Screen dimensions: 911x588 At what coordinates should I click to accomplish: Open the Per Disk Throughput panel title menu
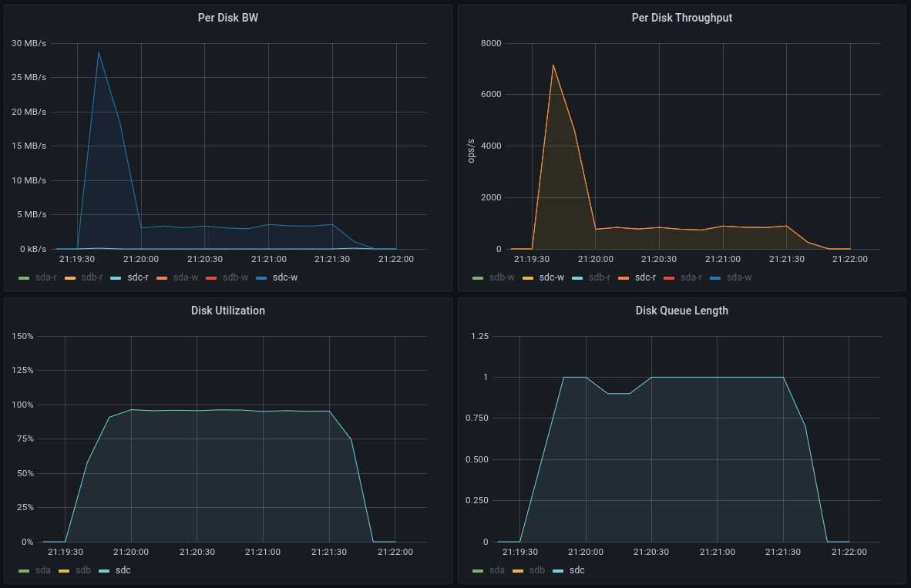click(681, 18)
